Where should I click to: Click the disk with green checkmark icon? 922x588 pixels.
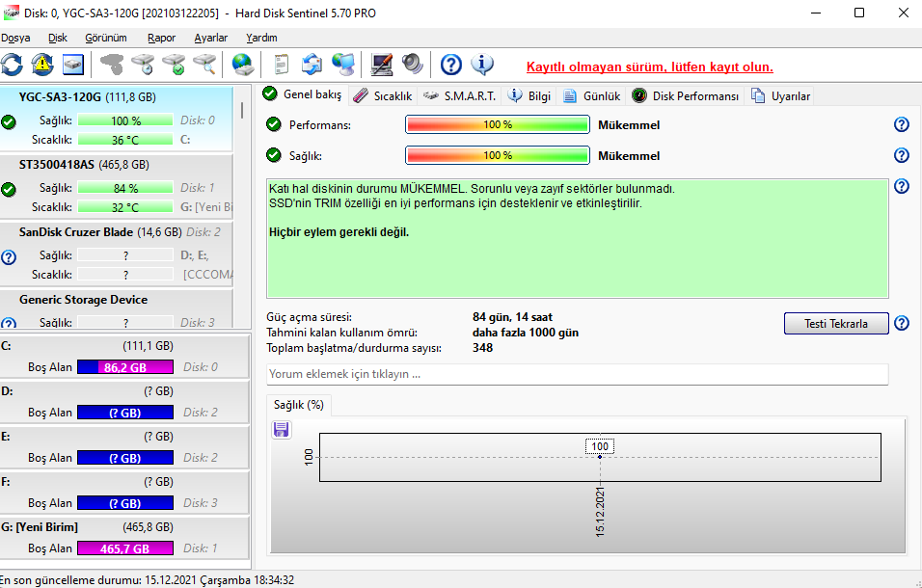tap(174, 64)
